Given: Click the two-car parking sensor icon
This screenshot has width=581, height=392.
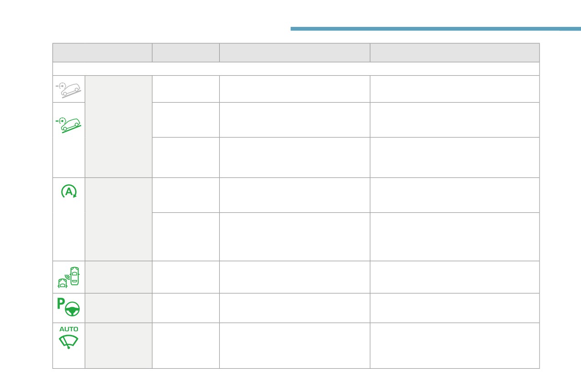Looking at the screenshot, I should [x=69, y=276].
